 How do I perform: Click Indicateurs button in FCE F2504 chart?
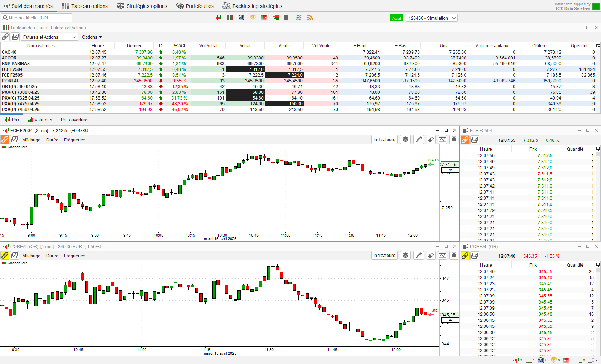click(384, 140)
